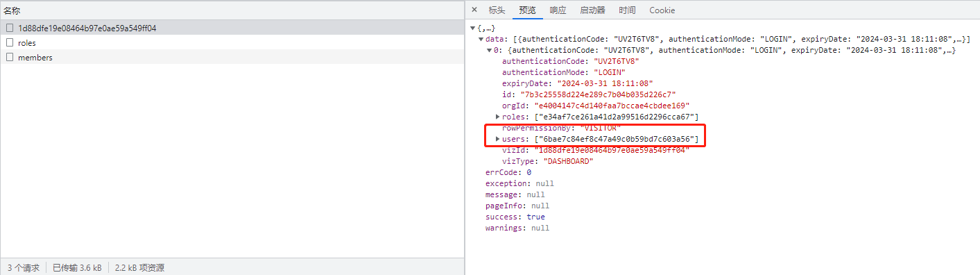Select the 1d88dfe19e08464b97e0ae59a549ff04 request row

click(x=232, y=28)
